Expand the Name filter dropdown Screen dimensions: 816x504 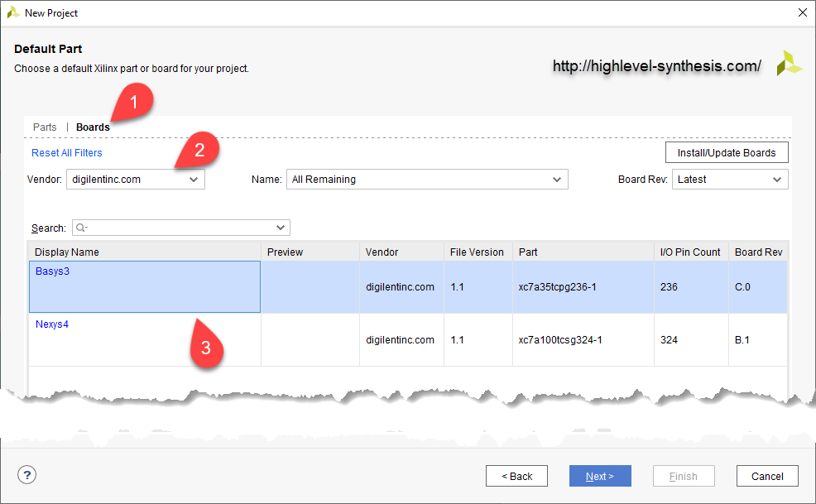[x=556, y=180]
